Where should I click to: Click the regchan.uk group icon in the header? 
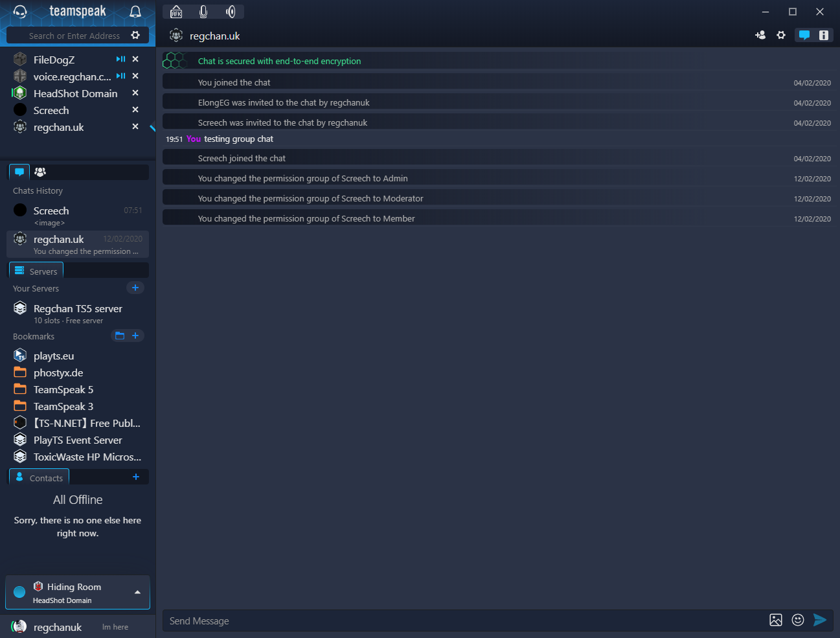[x=176, y=36]
